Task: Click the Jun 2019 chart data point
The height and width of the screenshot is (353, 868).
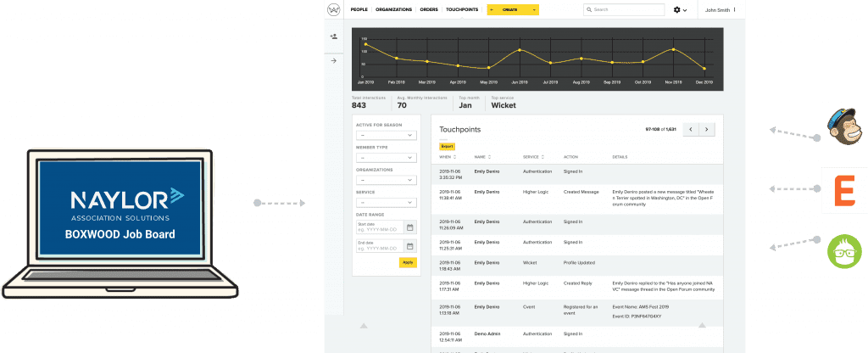Action: [x=520, y=50]
